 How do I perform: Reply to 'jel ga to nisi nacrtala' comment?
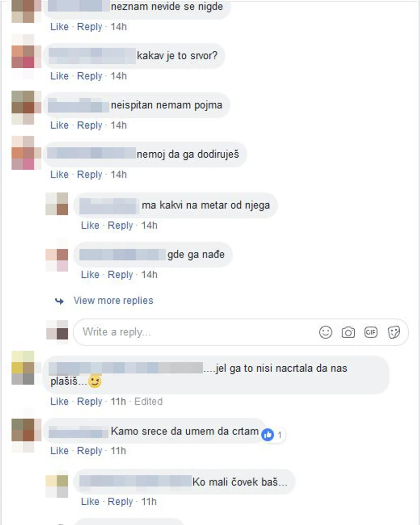coord(89,401)
